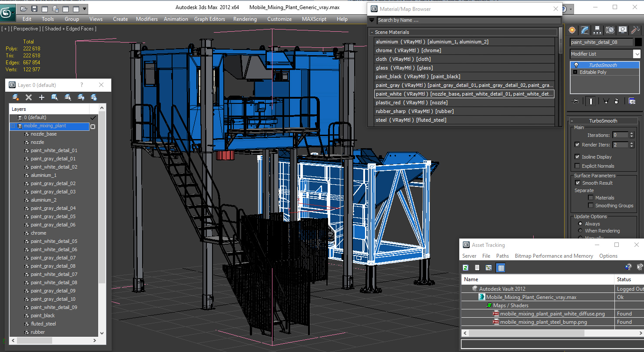
Task: Click the Status column header in Asset Tracking
Action: pyautogui.click(x=629, y=279)
